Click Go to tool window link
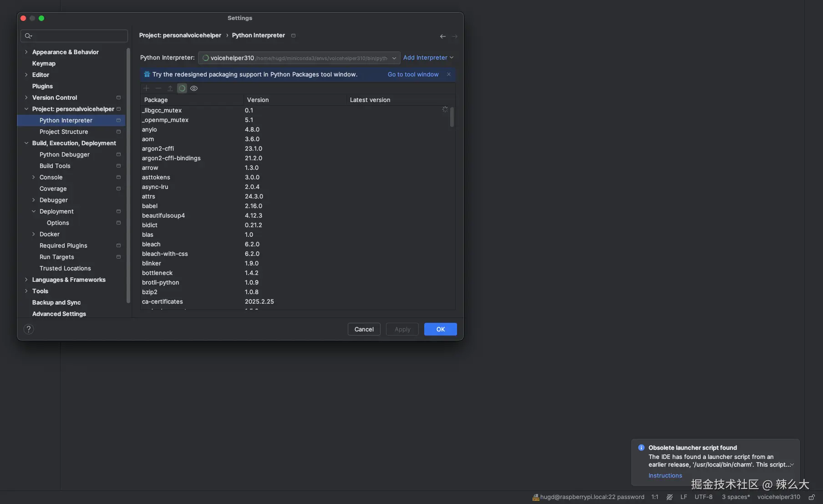Screen dimensions: 823x504 point(413,74)
